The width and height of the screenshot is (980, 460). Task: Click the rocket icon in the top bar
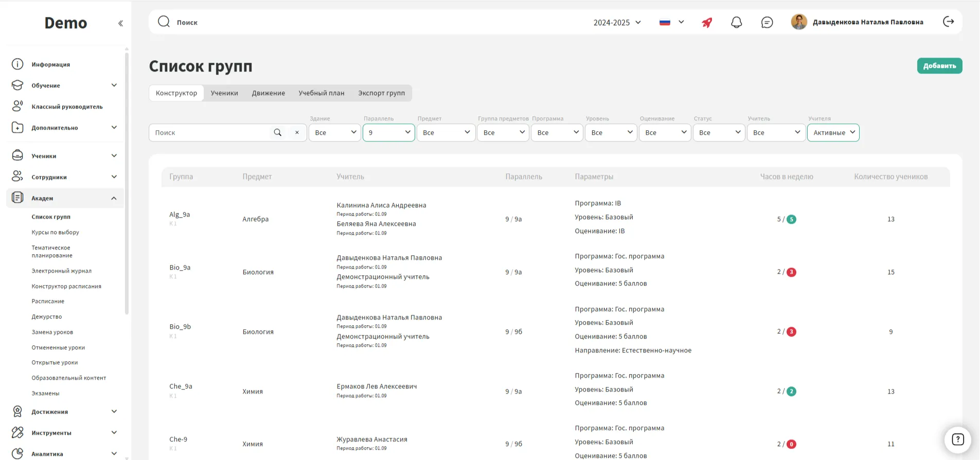707,23
